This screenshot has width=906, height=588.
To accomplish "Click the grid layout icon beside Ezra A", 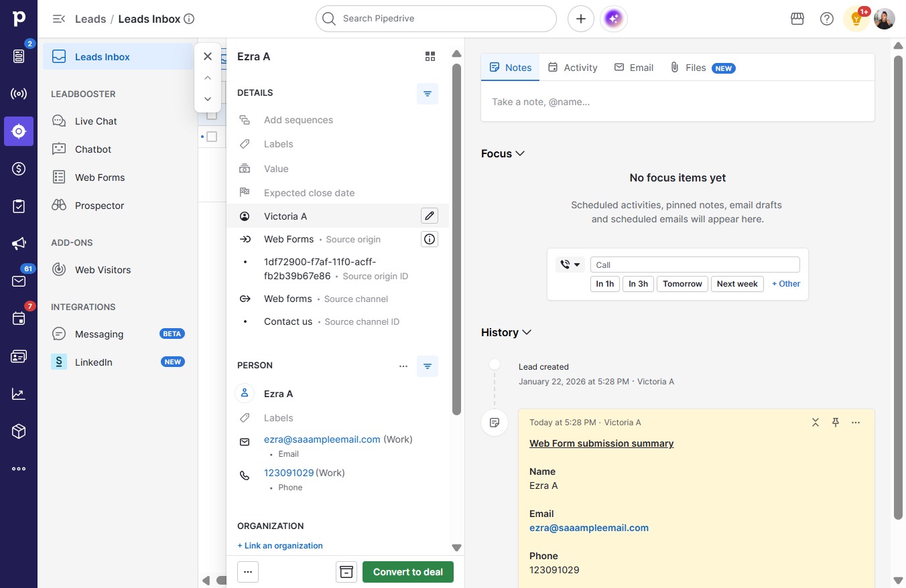I will [430, 57].
